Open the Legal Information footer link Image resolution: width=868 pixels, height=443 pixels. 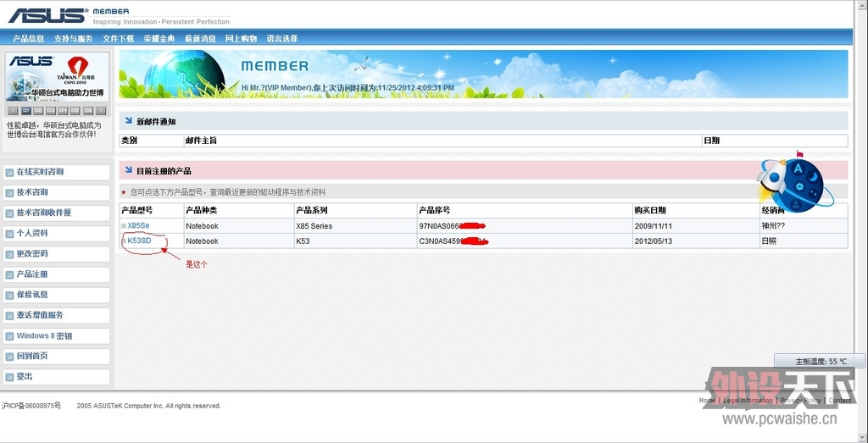click(x=748, y=400)
